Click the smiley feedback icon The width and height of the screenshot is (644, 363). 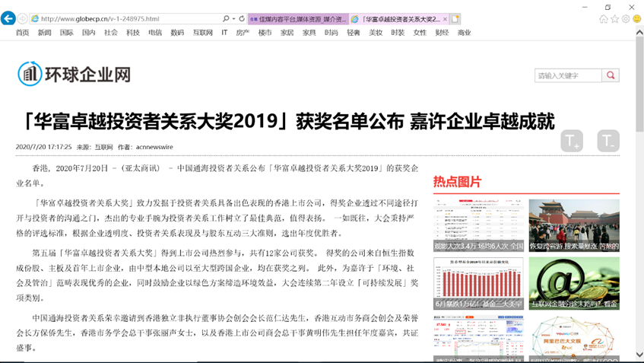coord(637,19)
